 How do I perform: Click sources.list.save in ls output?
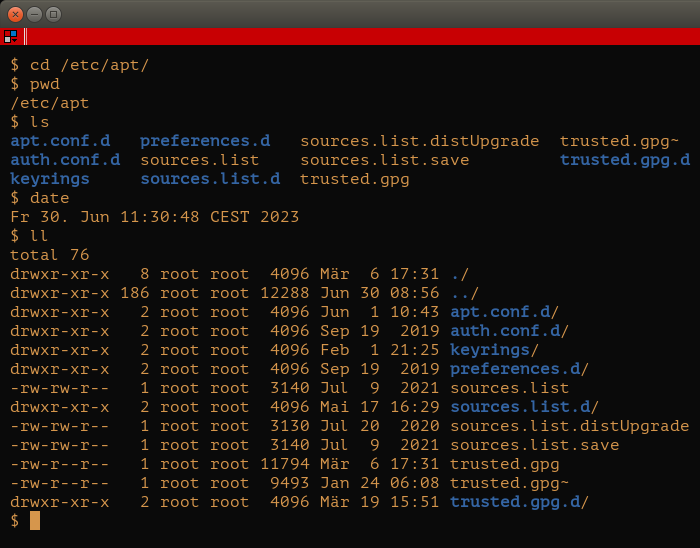(385, 160)
